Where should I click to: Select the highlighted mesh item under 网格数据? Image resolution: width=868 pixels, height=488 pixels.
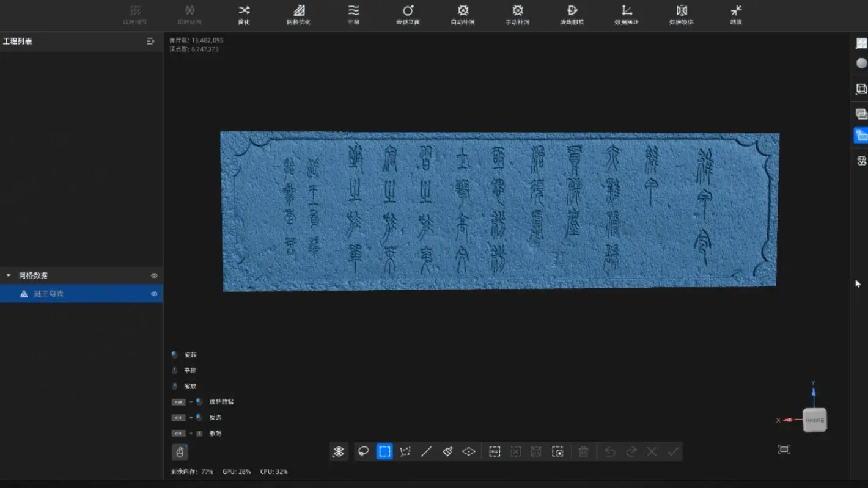click(81, 294)
